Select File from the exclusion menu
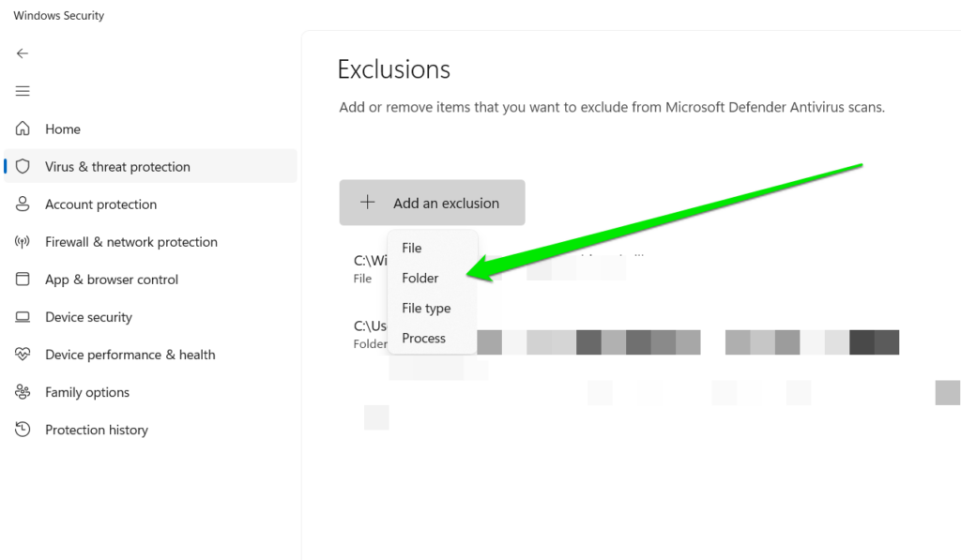 pos(411,247)
